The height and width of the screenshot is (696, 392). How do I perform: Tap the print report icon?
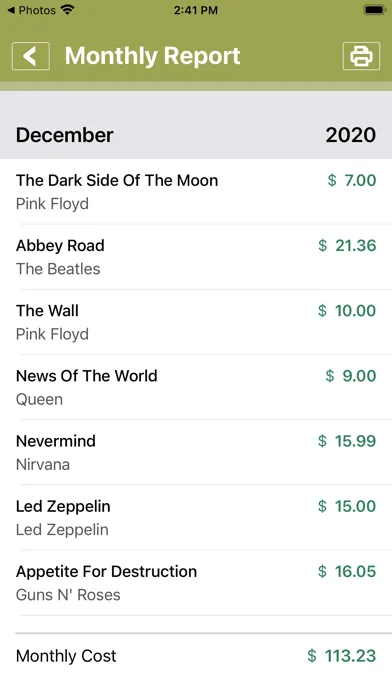pyautogui.click(x=361, y=56)
